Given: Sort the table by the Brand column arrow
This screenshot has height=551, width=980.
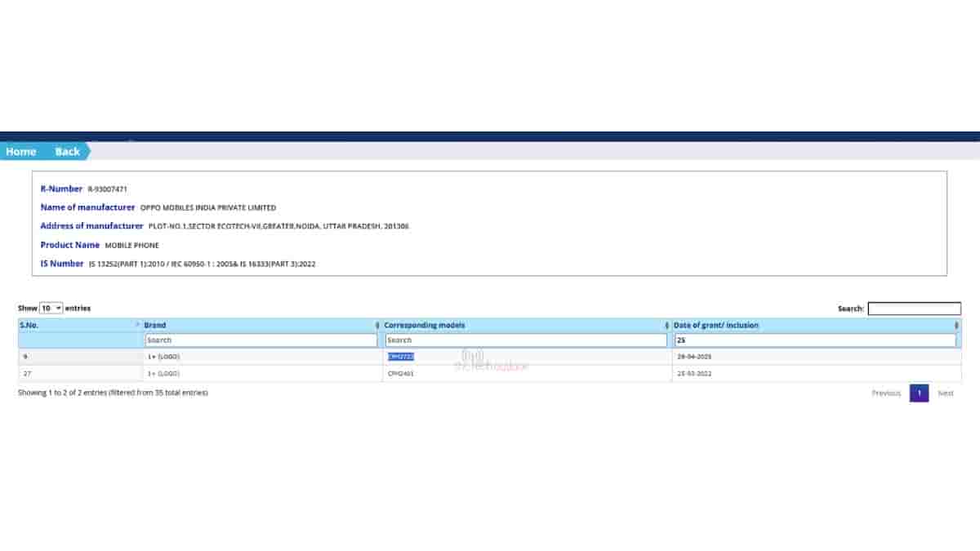Looking at the screenshot, I should point(376,326).
